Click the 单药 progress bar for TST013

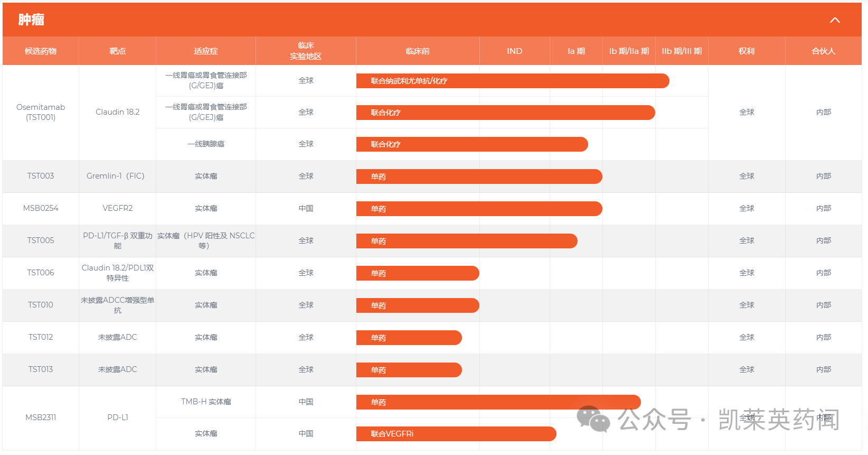coord(409,370)
